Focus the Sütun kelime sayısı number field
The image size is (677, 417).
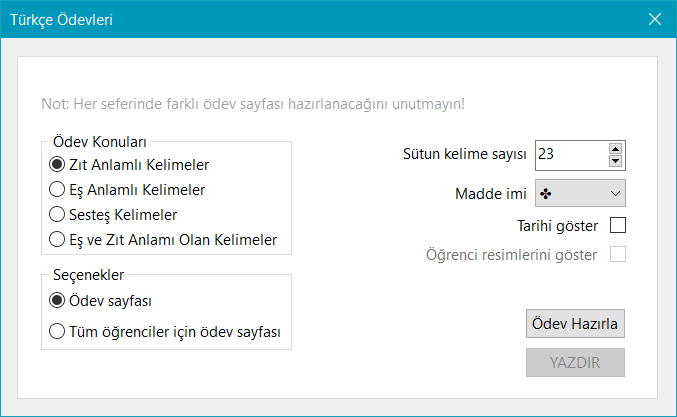572,155
